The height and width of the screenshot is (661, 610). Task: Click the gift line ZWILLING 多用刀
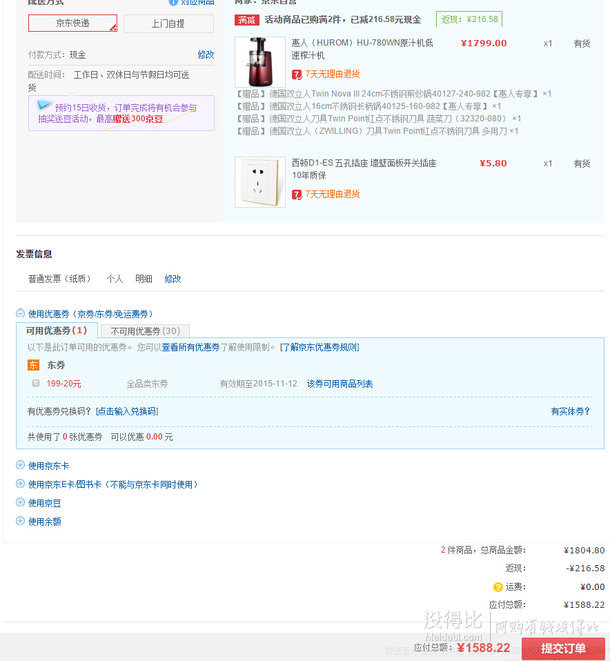tap(376, 132)
